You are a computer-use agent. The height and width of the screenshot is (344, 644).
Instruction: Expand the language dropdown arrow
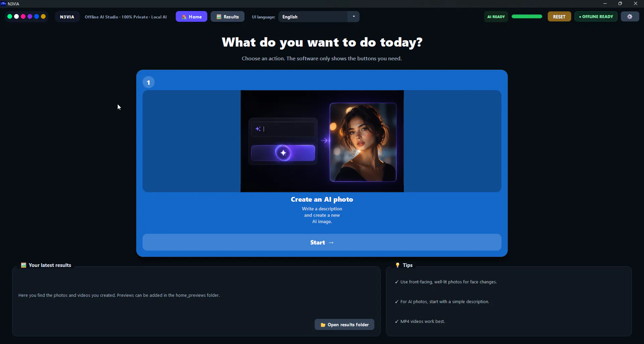point(354,17)
